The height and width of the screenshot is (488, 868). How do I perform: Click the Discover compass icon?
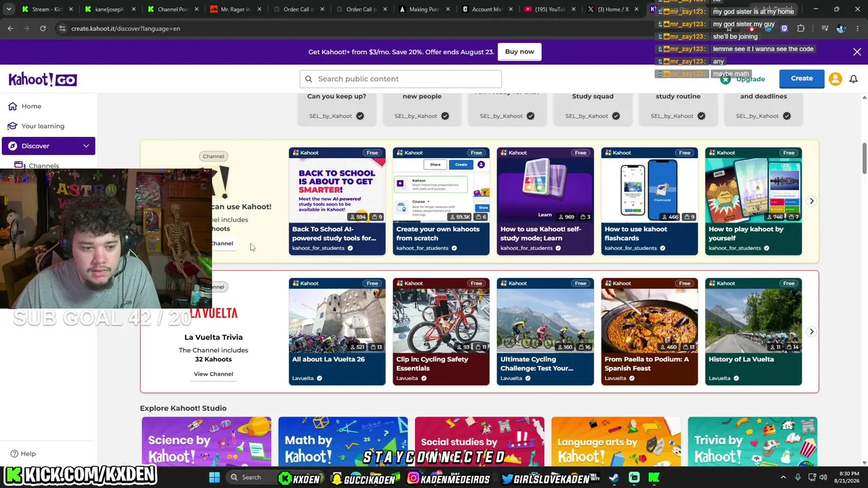13,146
